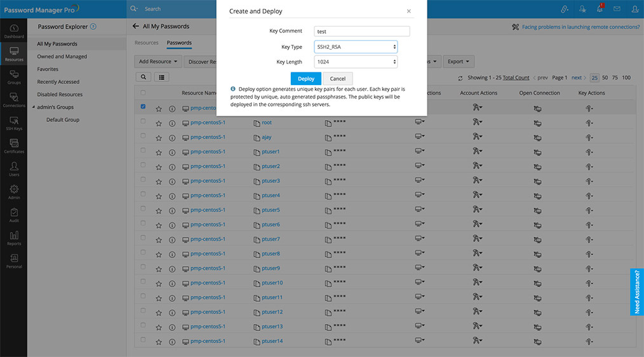Select Favorites in explorer

(48, 69)
